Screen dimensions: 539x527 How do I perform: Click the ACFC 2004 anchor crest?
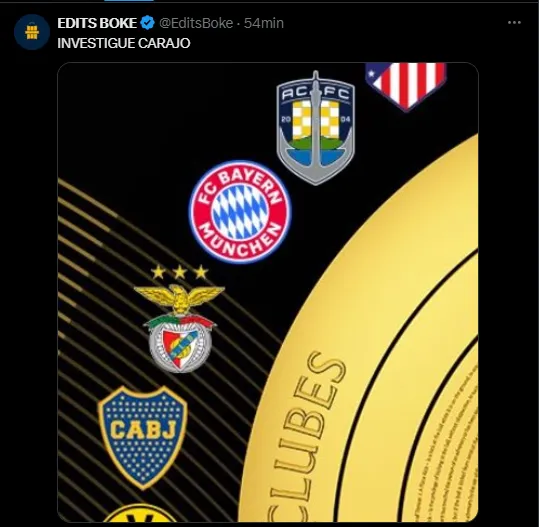[x=316, y=128]
